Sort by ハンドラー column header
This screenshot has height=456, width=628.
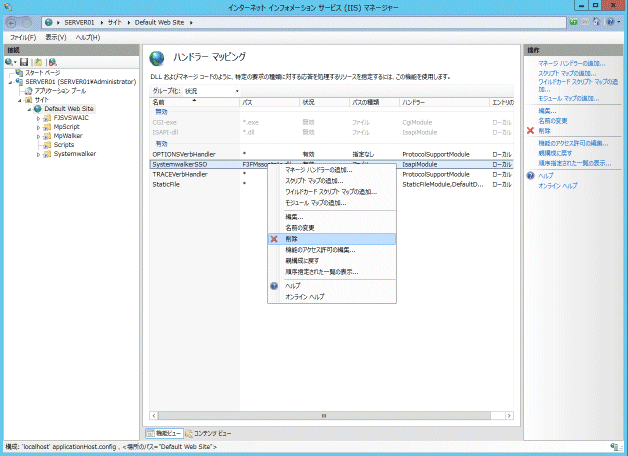[x=444, y=102]
